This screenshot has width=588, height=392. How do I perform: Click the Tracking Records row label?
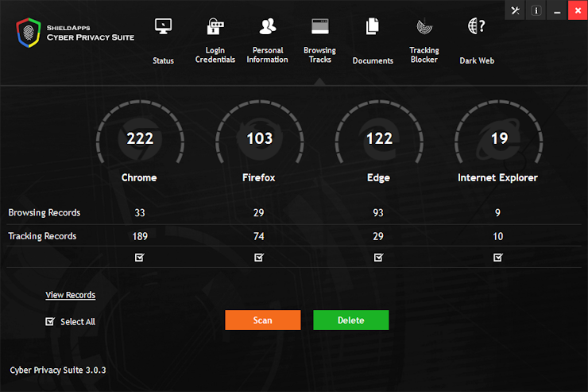tap(42, 236)
